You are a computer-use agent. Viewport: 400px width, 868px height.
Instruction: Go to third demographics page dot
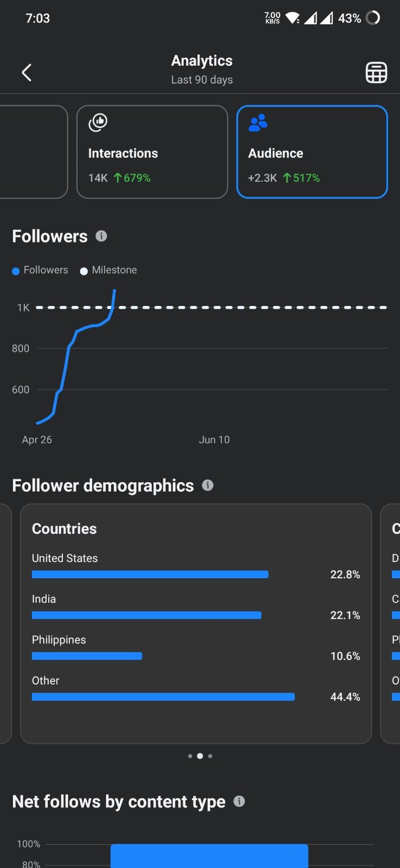pyautogui.click(x=210, y=756)
